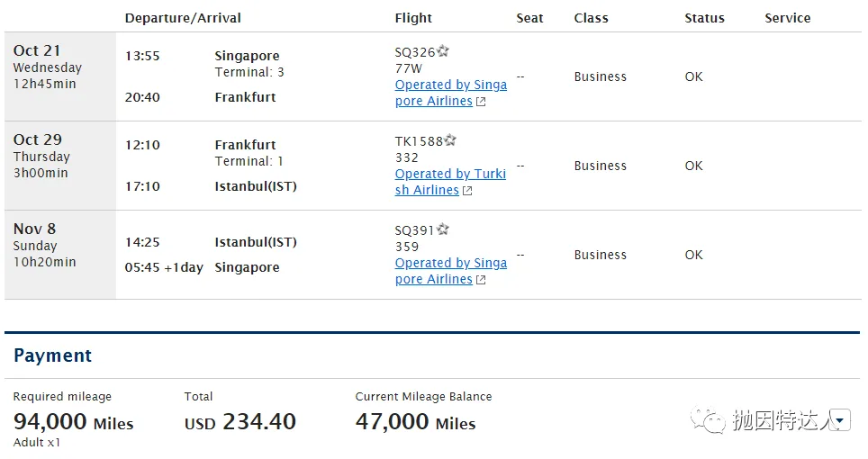Click the Payment section heading
This screenshot has height=459, width=868.
[x=52, y=355]
